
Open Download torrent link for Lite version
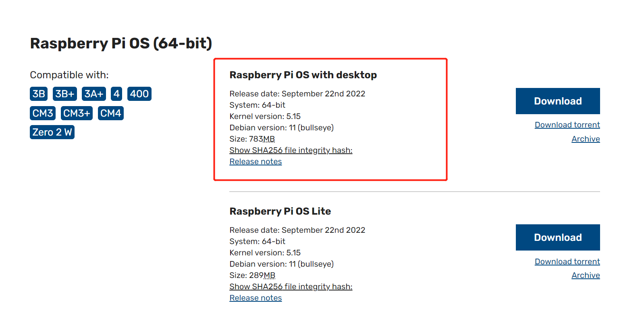point(567,261)
